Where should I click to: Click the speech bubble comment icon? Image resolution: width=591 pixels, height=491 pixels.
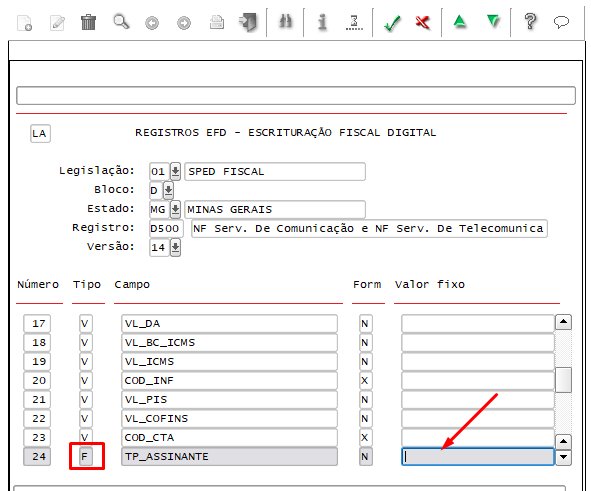pos(561,22)
